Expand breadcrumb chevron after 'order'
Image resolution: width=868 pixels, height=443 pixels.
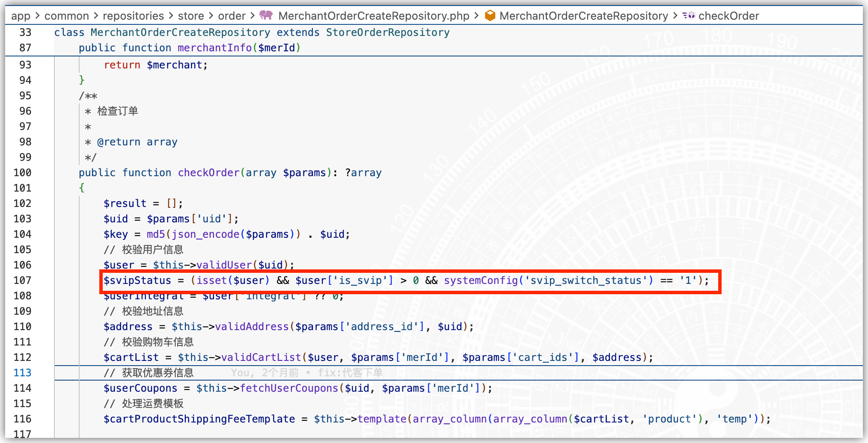pyautogui.click(x=253, y=16)
